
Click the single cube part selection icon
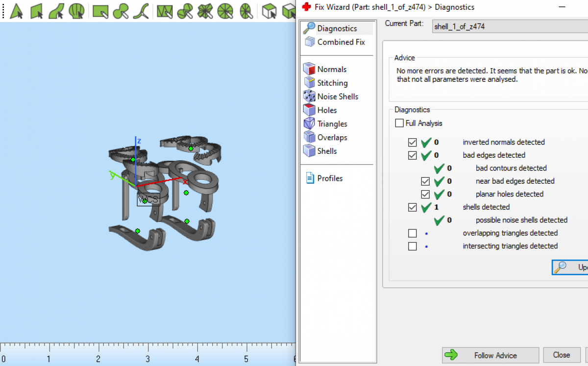coord(269,10)
